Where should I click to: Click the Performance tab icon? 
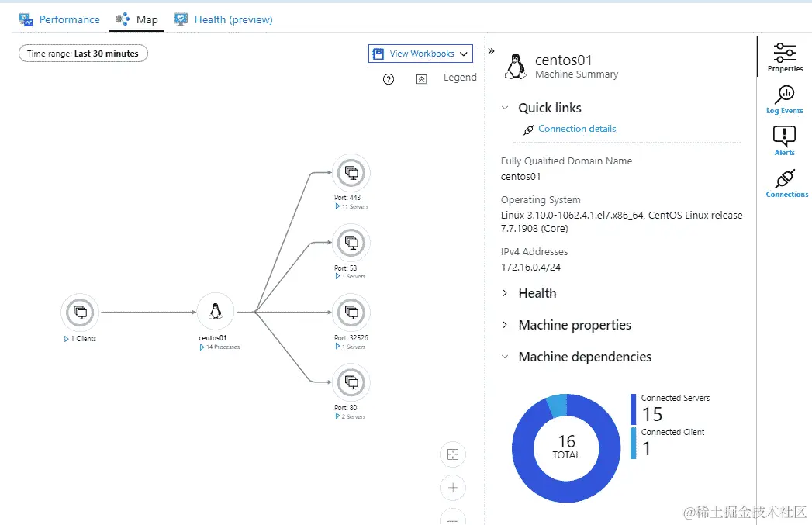coord(26,19)
